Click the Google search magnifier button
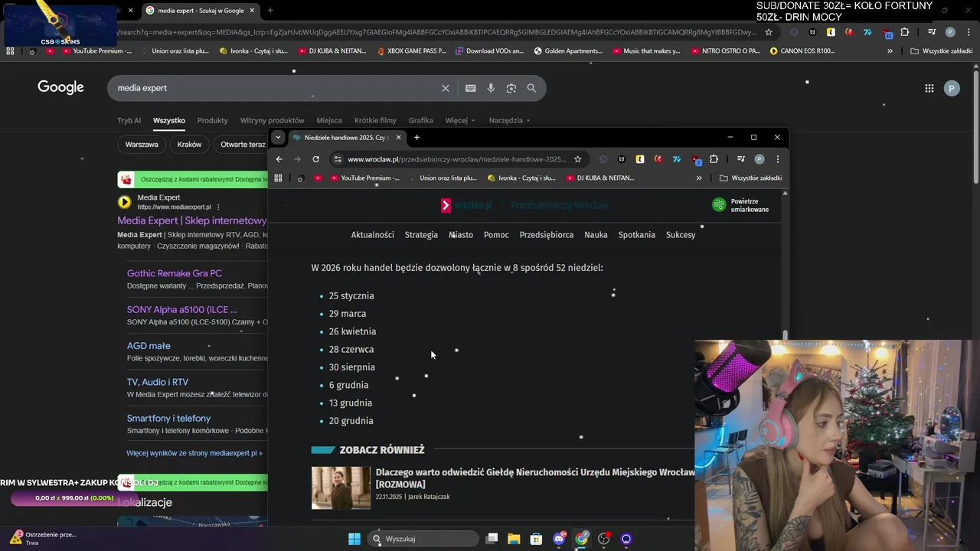980x551 pixels. click(x=531, y=88)
